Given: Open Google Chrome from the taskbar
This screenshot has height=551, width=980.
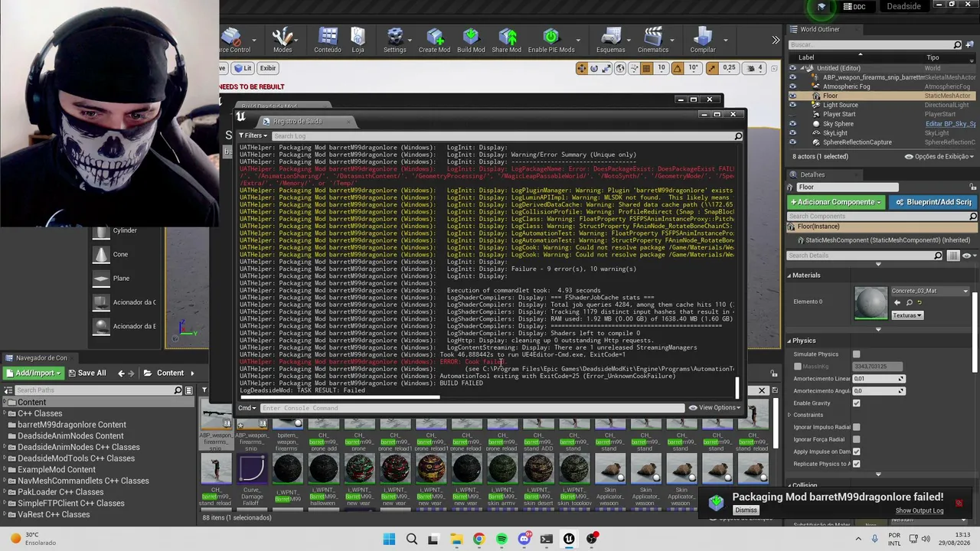Looking at the screenshot, I should pos(479,539).
